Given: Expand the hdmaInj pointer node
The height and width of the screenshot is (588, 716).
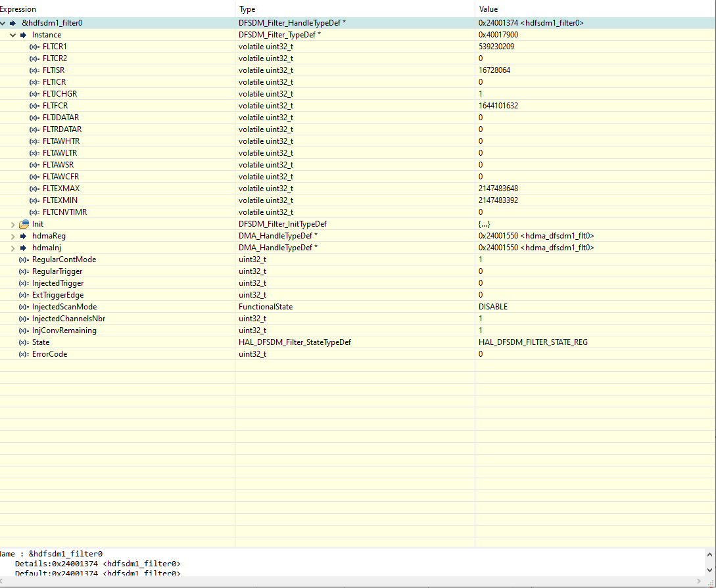Looking at the screenshot, I should click(12, 247).
